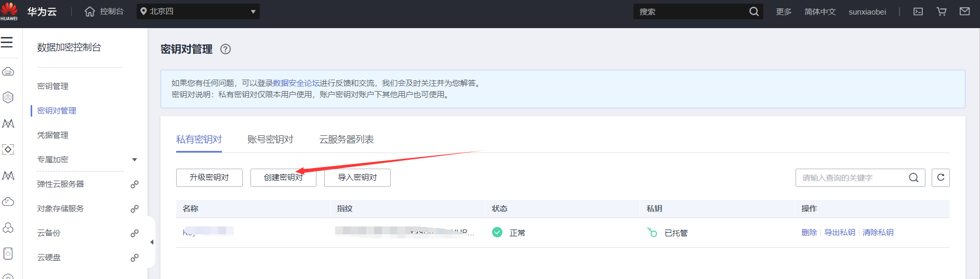Click the cloud sidebar icon below
The width and height of the screenshot is (980, 279).
coord(8,201)
